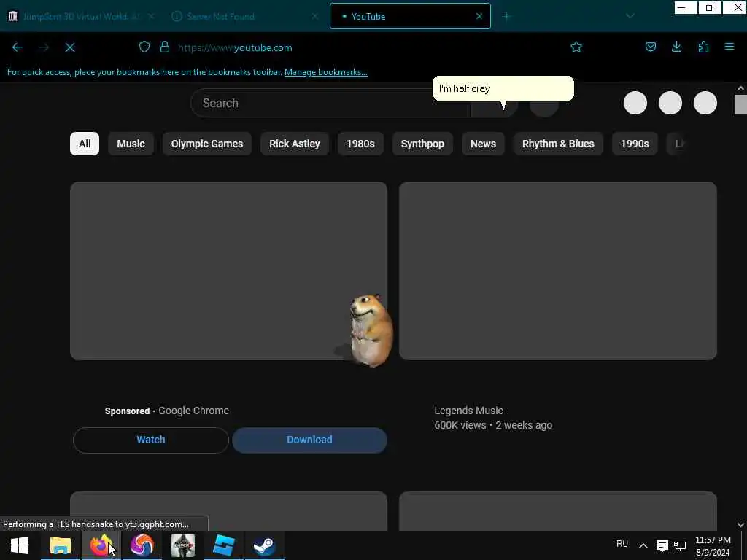Click the Watch button on sponsored ad

point(151,440)
